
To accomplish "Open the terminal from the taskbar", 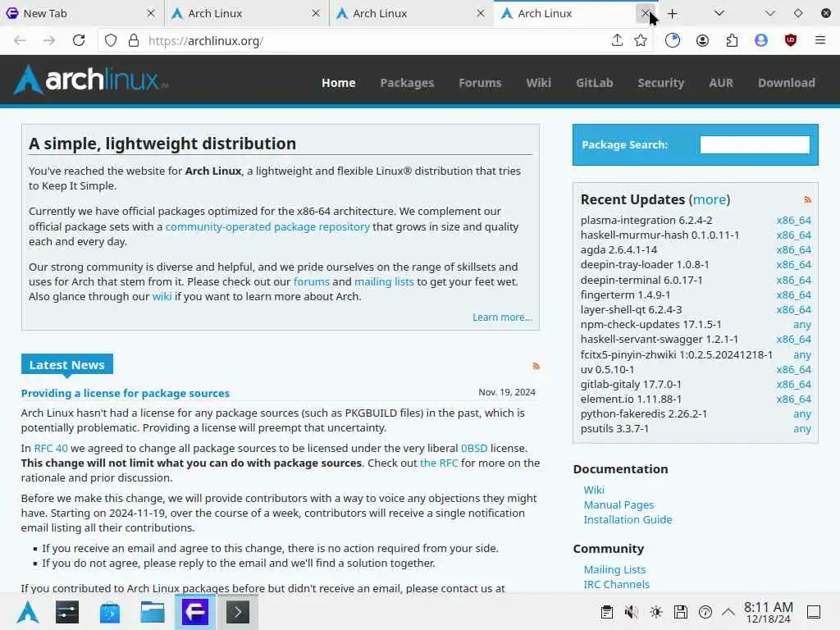I will coord(238,612).
